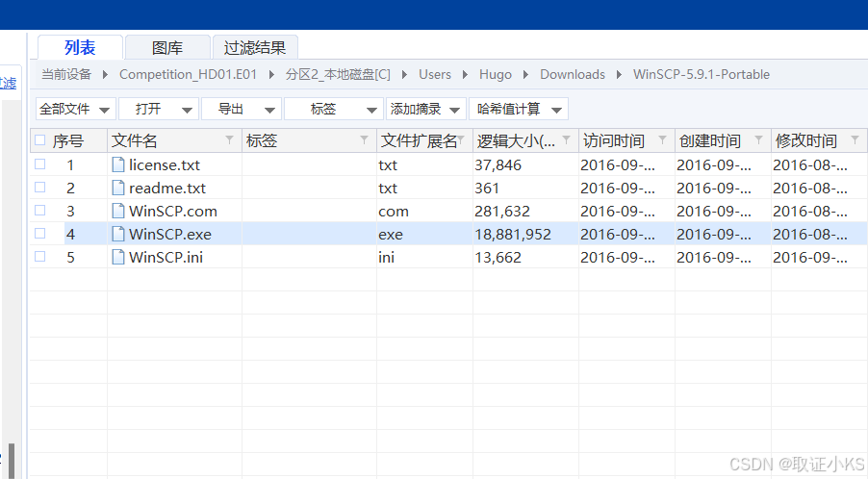Image resolution: width=868 pixels, height=479 pixels.
Task: Go to WinSCP-5.9.1-Portable in the breadcrumb
Action: [x=702, y=75]
